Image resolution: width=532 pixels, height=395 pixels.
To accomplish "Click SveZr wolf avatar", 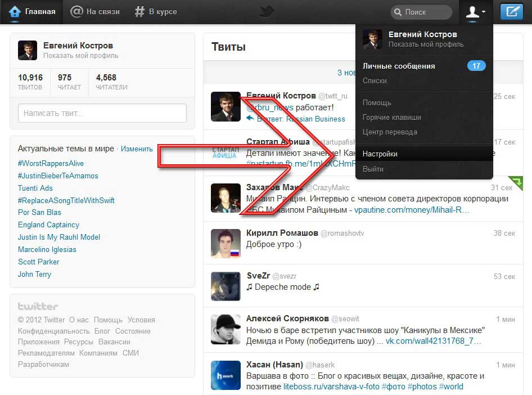I will pos(226,286).
